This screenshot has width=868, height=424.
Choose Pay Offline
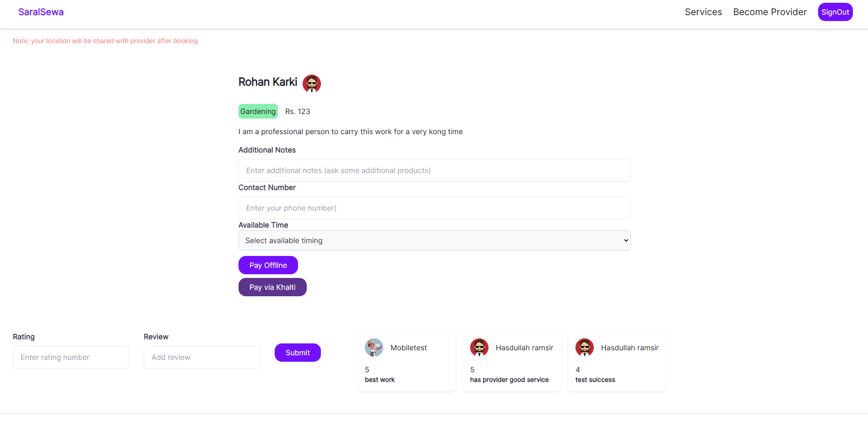tap(268, 265)
